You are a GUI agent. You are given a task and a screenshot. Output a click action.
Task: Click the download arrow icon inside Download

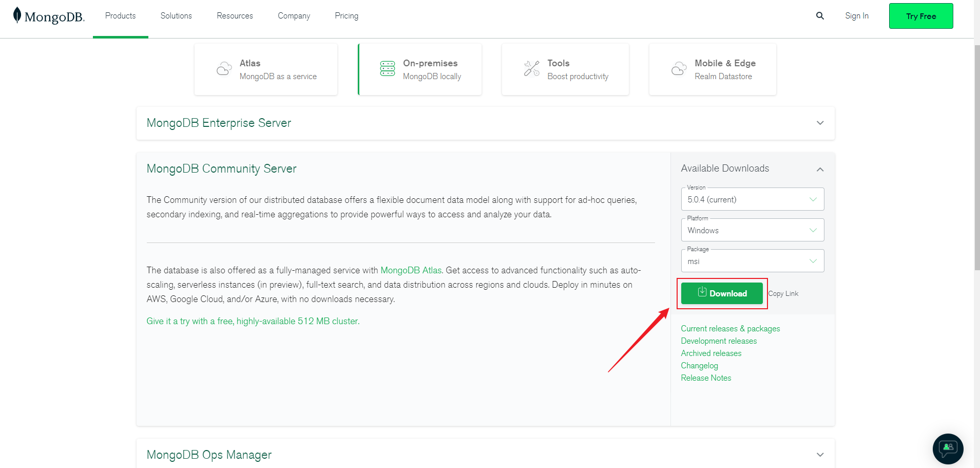[x=703, y=292]
